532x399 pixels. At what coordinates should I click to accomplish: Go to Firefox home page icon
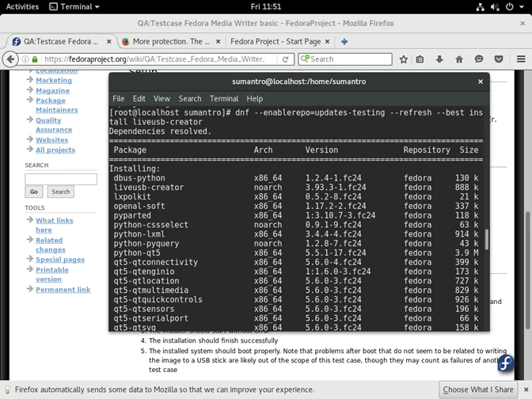(459, 59)
